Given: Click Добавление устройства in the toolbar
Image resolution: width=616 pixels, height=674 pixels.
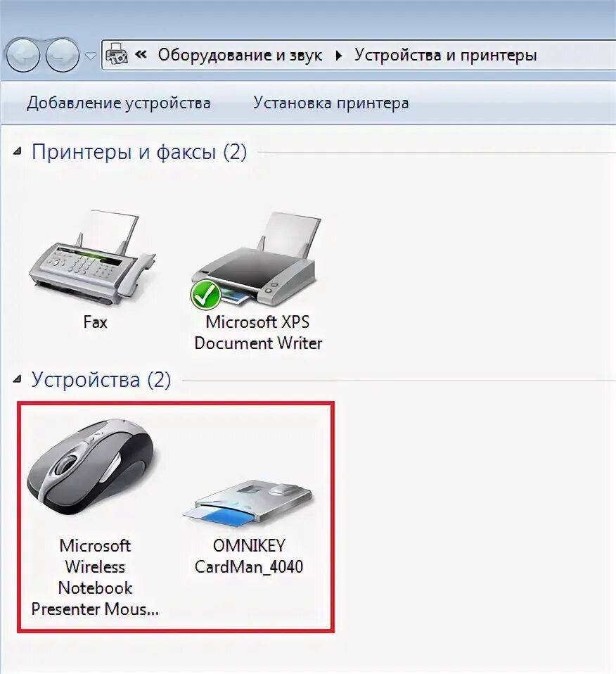Looking at the screenshot, I should point(119,103).
